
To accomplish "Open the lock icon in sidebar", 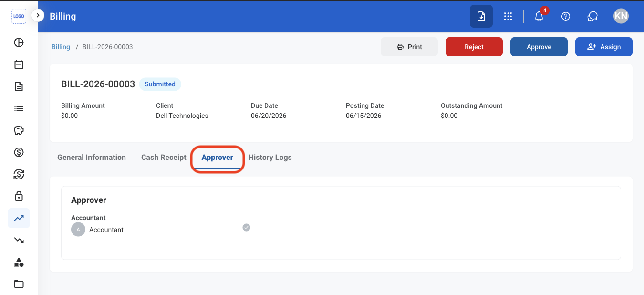I will point(19,196).
